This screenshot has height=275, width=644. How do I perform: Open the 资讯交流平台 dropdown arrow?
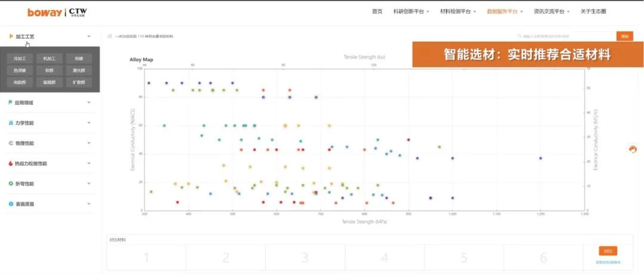coord(568,12)
